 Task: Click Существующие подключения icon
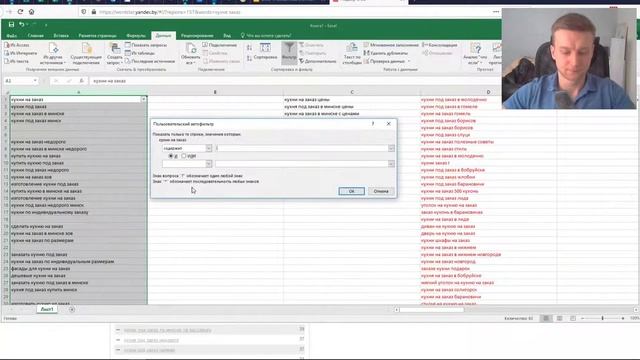coord(86,54)
